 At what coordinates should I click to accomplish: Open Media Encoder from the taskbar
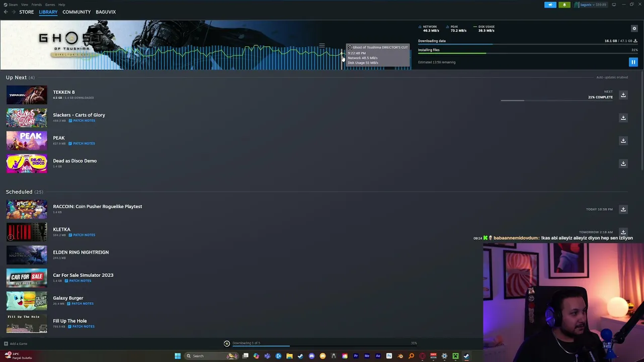click(x=367, y=356)
